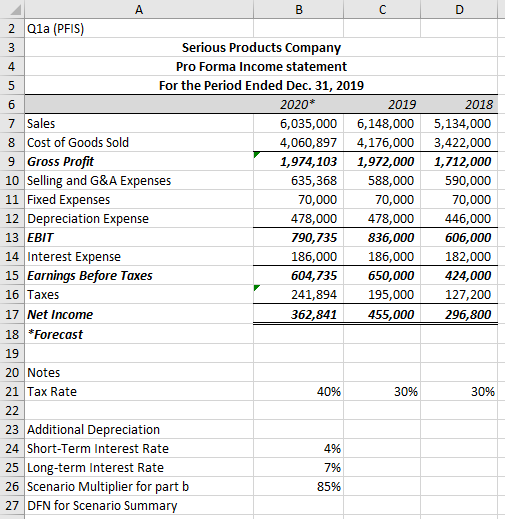This screenshot has height=519, width=505.
Task: Select the Serious Products Company title cell
Action: [x=261, y=47]
